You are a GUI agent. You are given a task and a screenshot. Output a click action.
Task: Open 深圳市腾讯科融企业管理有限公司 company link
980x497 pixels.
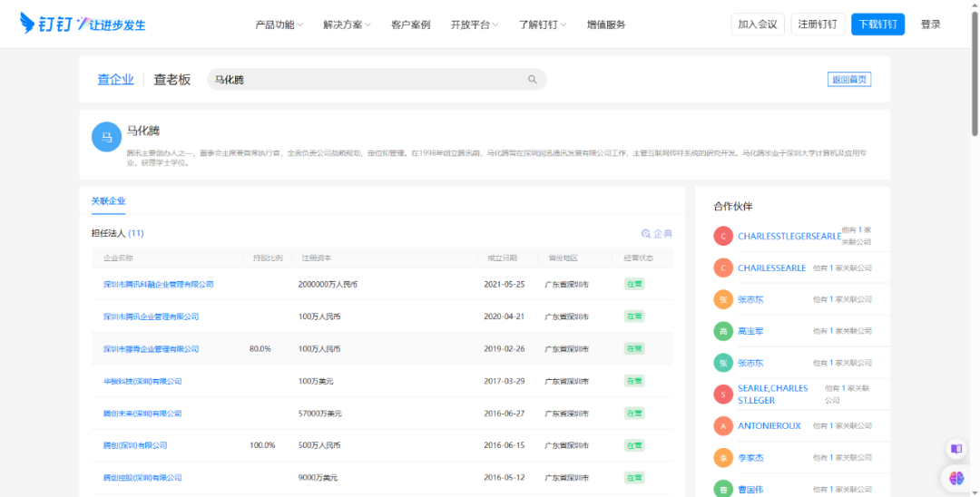pos(158,284)
